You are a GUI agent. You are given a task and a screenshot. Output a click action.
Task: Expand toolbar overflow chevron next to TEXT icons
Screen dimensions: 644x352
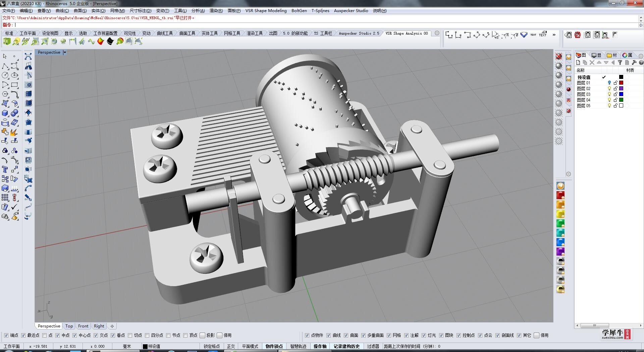coord(554,35)
